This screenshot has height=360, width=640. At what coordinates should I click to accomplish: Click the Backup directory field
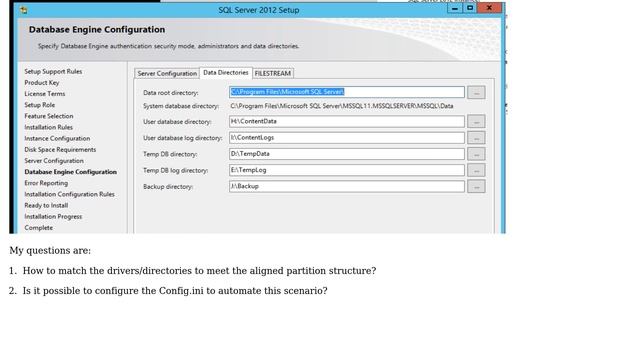coord(347,186)
